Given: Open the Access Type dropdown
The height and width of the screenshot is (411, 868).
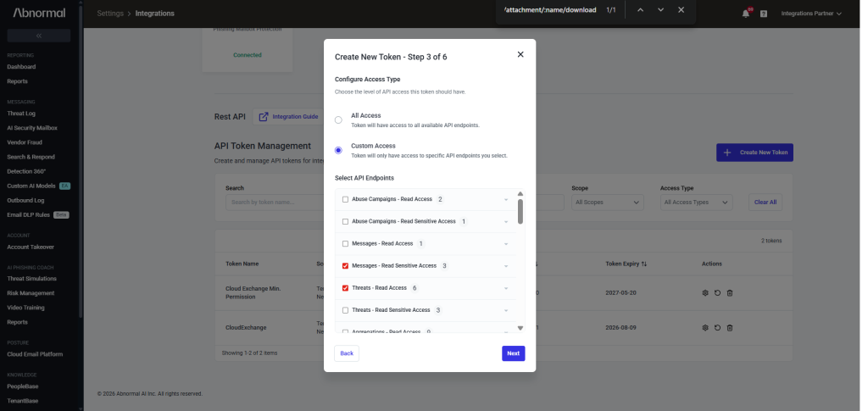Looking at the screenshot, I should (x=697, y=203).
